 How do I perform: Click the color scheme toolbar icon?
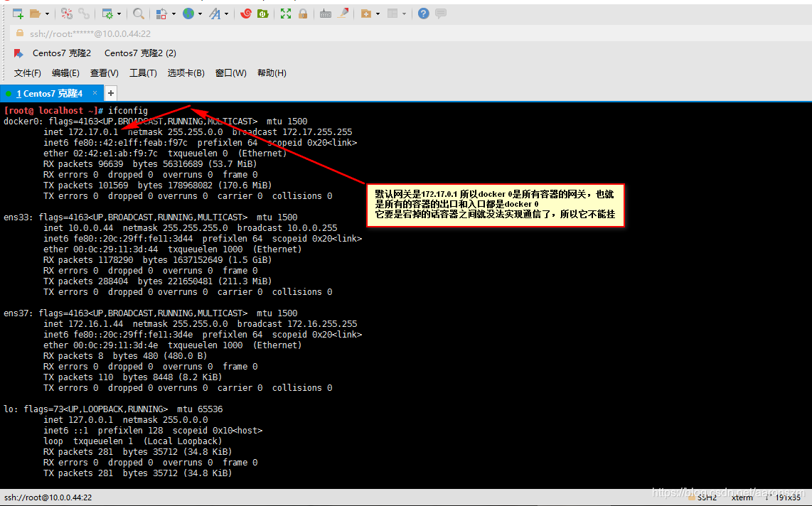pyautogui.click(x=161, y=14)
